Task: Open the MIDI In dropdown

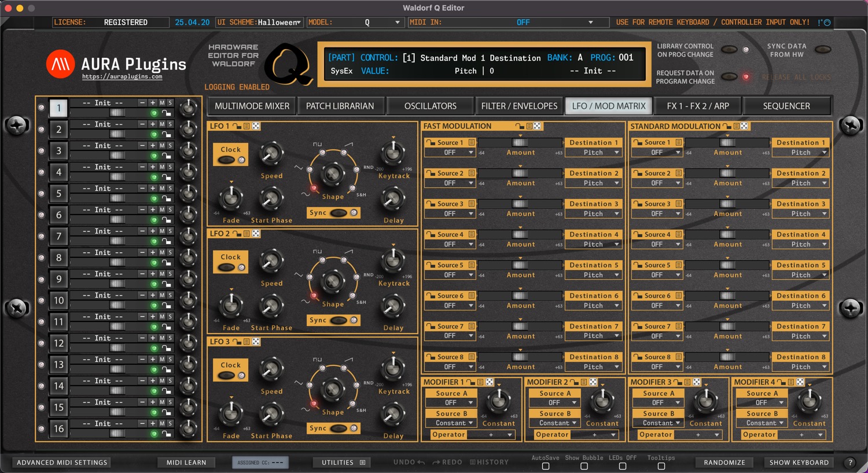Action: pos(509,22)
